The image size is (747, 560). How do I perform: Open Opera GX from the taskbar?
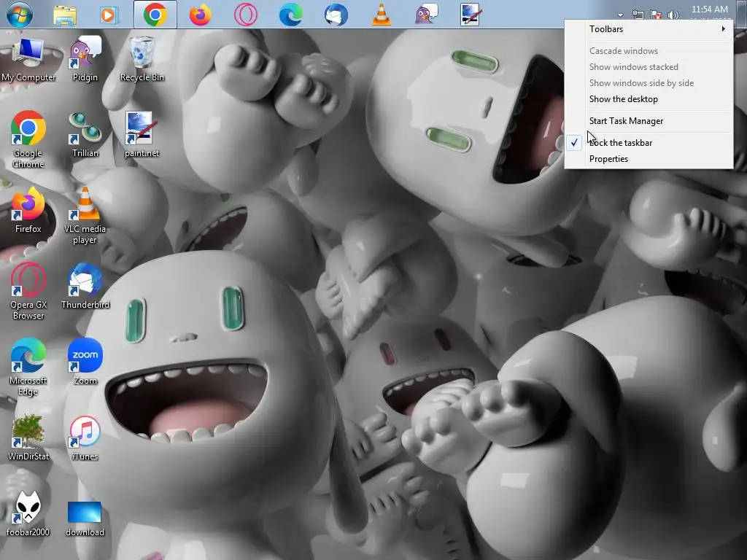click(x=245, y=15)
